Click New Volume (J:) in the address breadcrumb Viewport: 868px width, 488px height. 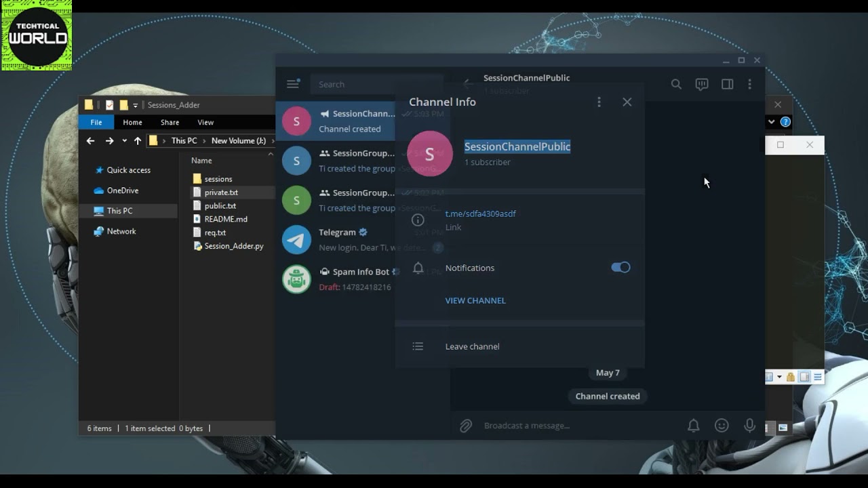point(239,141)
